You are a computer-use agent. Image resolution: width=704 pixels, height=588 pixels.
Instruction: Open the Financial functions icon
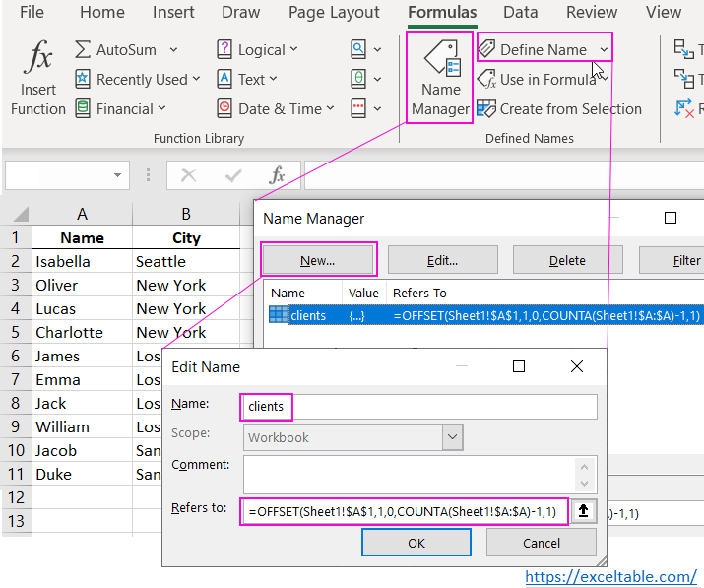pyautogui.click(x=82, y=108)
